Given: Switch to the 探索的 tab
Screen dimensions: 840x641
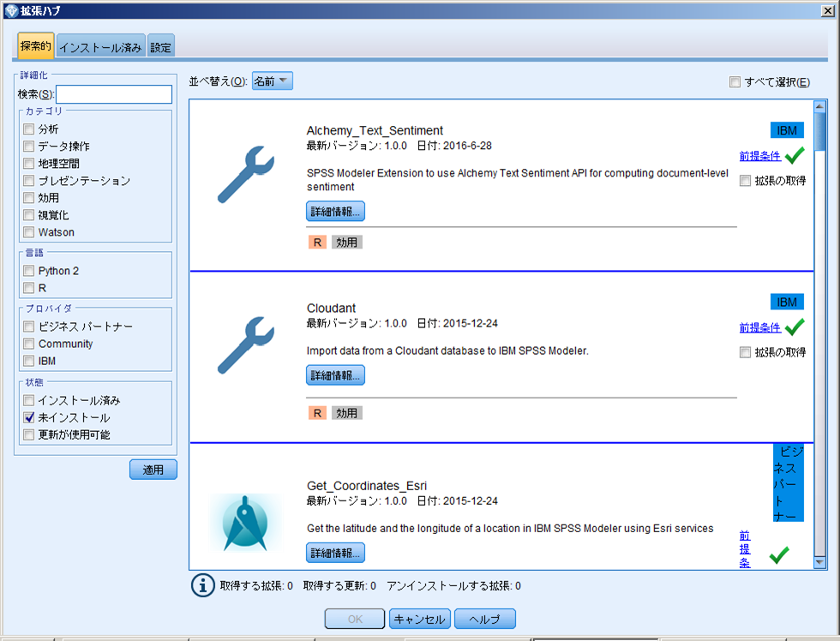Looking at the screenshot, I should point(35,46).
